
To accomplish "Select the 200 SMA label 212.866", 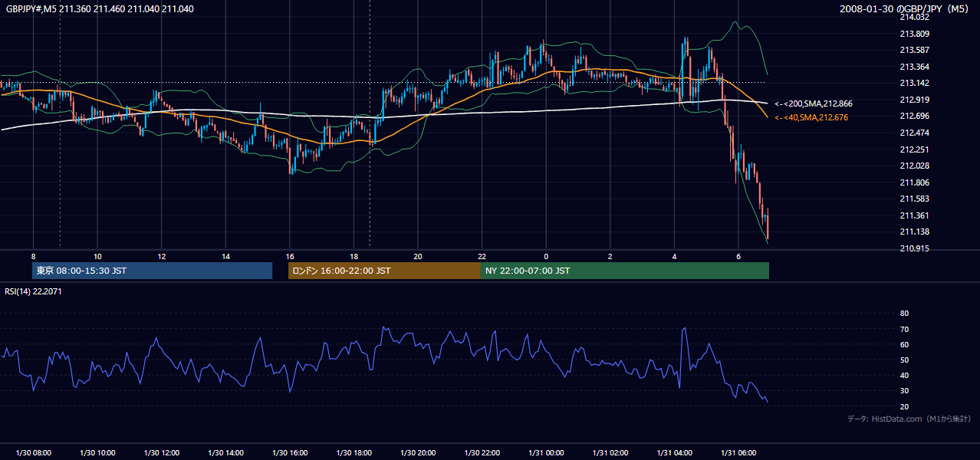I will (814, 103).
